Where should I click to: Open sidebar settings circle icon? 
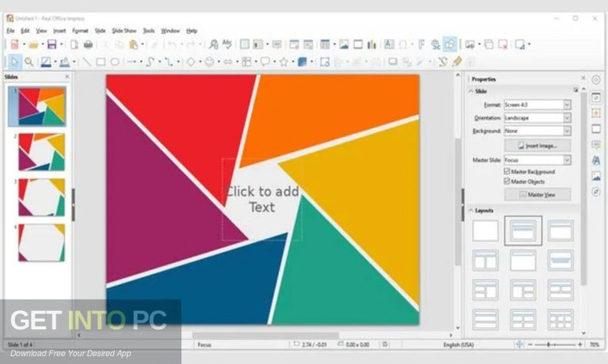coord(596,80)
